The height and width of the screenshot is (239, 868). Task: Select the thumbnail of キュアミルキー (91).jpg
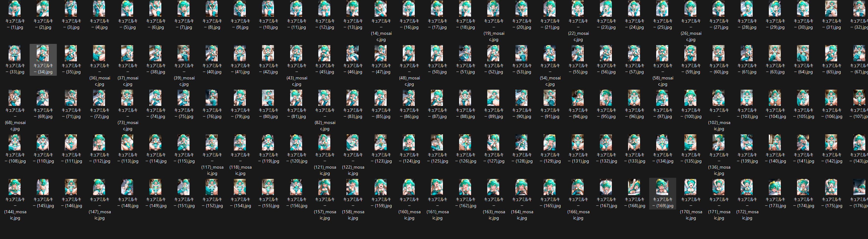click(x=550, y=98)
